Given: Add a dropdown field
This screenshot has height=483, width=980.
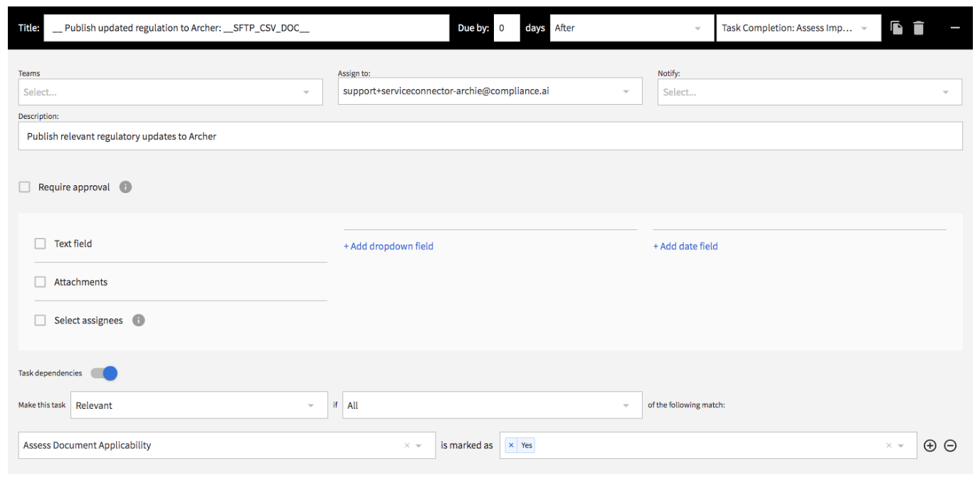Looking at the screenshot, I should [x=389, y=246].
